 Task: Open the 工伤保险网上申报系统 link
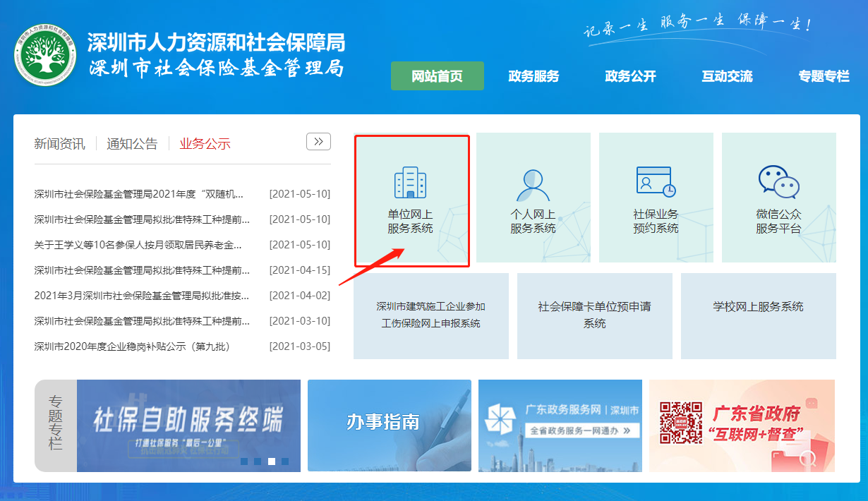(431, 315)
